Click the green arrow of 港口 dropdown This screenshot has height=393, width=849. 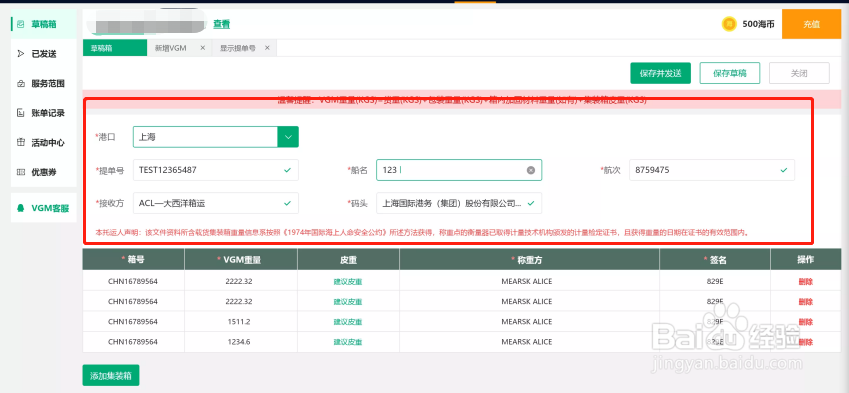click(288, 137)
